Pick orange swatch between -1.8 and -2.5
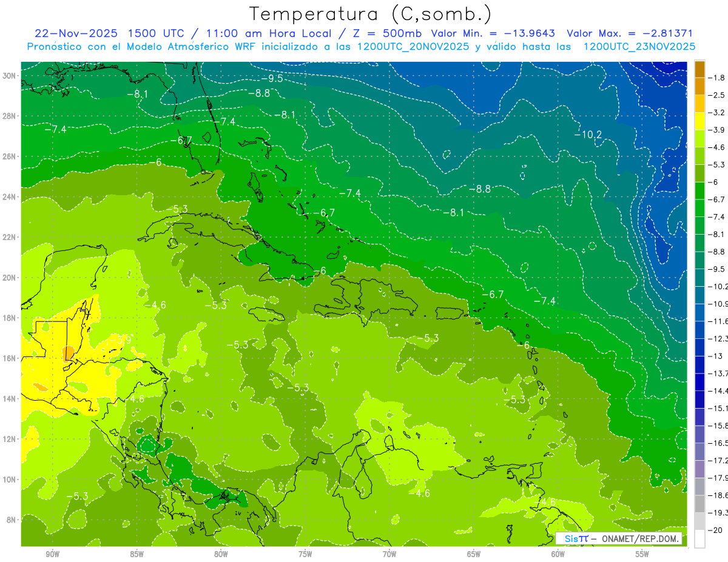This screenshot has height=562, width=728. point(699,86)
